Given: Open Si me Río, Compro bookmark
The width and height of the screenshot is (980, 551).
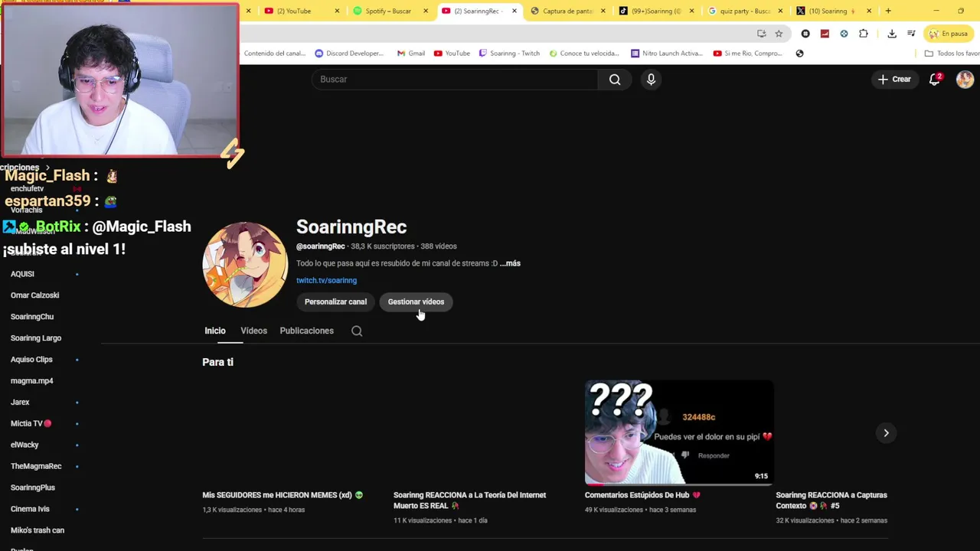Looking at the screenshot, I should click(x=748, y=54).
